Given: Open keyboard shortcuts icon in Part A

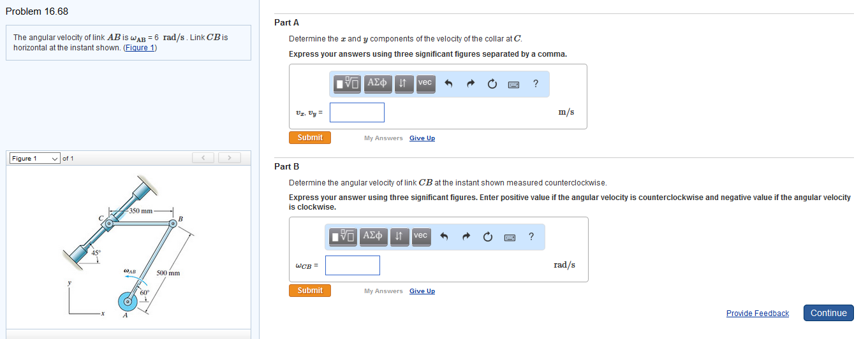Looking at the screenshot, I should (x=514, y=83).
